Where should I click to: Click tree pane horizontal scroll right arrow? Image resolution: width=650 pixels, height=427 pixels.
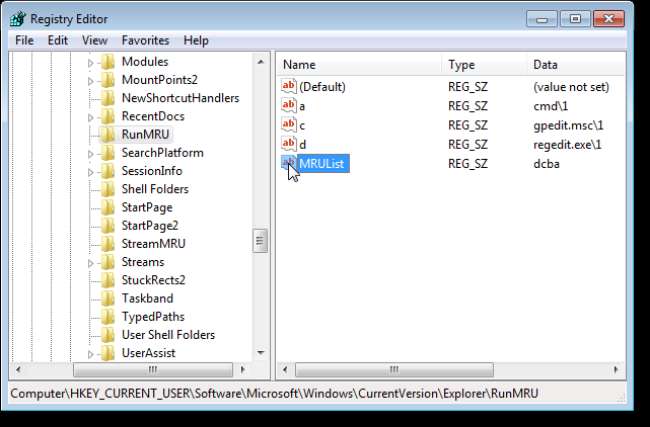[x=243, y=369]
